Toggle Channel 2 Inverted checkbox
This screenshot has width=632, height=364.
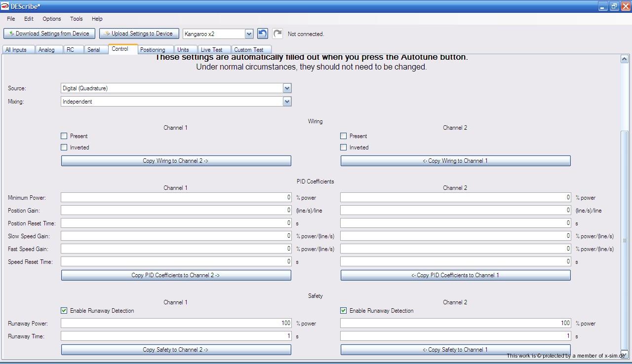(344, 147)
